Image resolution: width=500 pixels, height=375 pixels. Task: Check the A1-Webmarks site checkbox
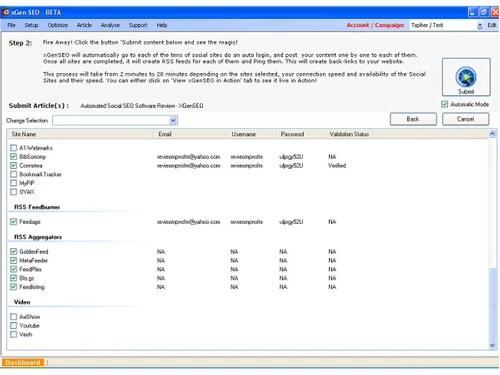(13, 148)
